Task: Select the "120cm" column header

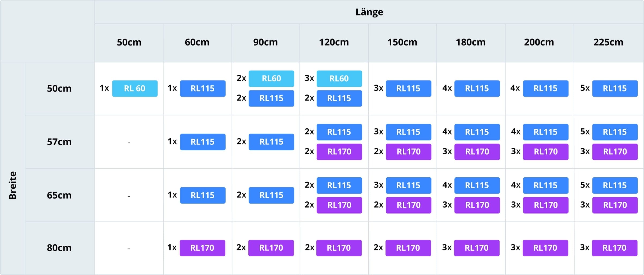Action: 334,42
